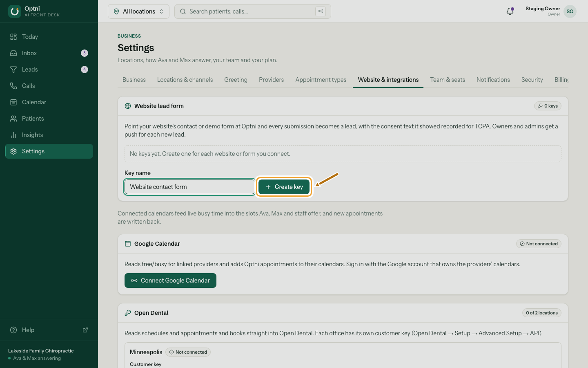Click the Leads count badge 4
Viewport: 588px width, 368px height.
[x=85, y=70]
